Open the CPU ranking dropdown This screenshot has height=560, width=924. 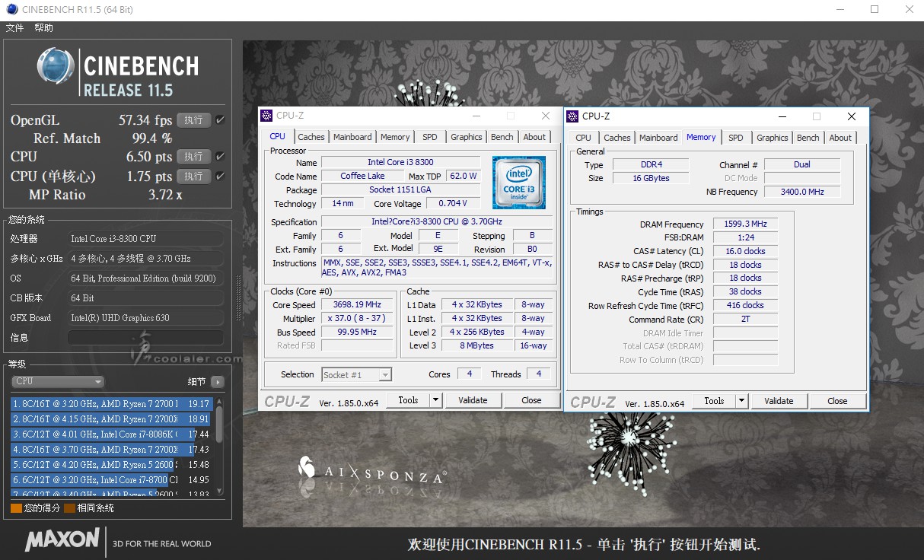click(x=58, y=381)
